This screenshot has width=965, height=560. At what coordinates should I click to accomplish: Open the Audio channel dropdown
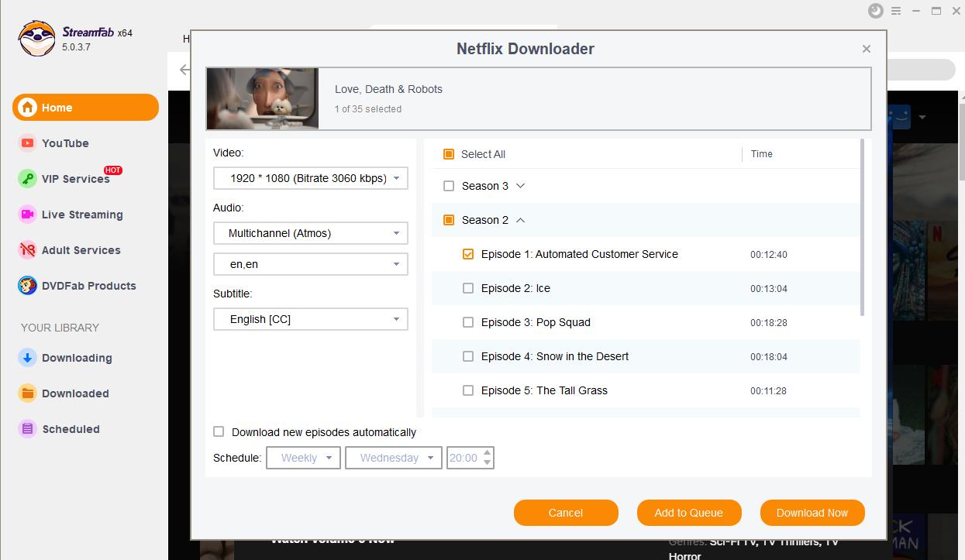[x=311, y=233]
